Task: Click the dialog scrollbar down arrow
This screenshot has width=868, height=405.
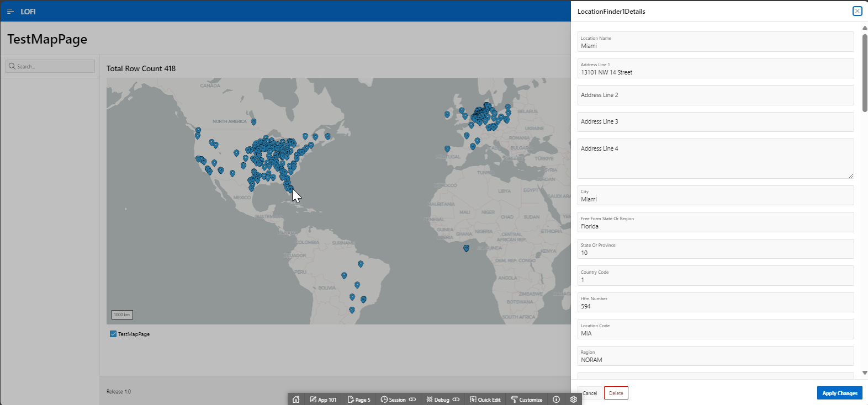Action: coord(865,373)
